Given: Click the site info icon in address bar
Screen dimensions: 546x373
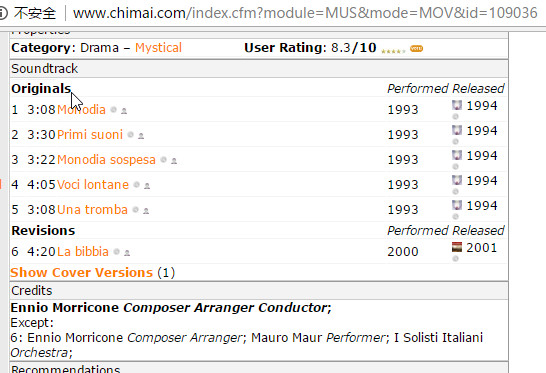Looking at the screenshot, I should [x=3, y=13].
